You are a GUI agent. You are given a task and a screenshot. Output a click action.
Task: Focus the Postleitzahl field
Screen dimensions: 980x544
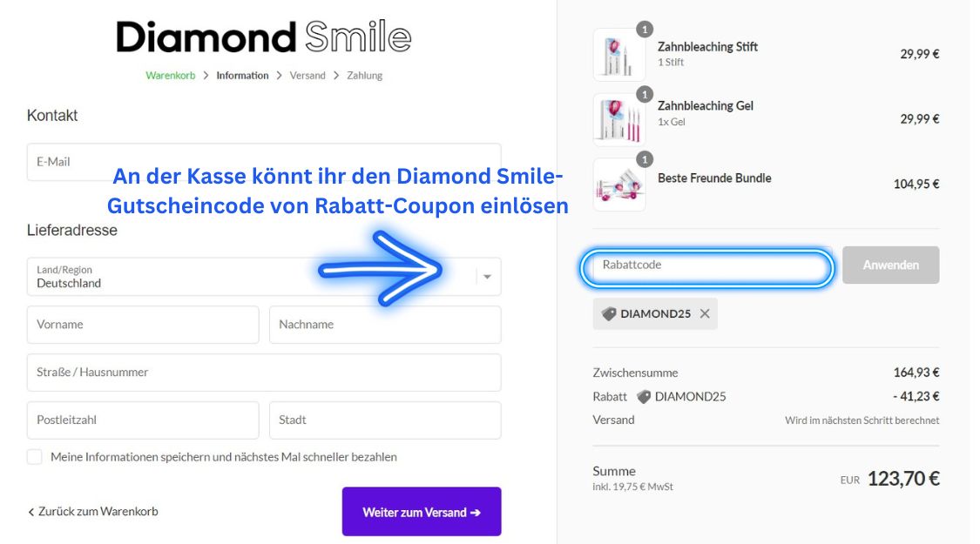point(143,420)
